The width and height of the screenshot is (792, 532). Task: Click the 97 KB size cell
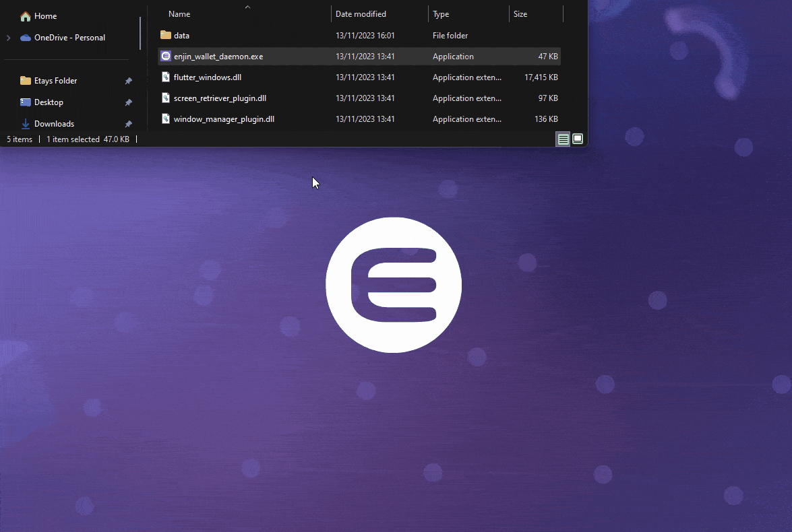point(548,98)
